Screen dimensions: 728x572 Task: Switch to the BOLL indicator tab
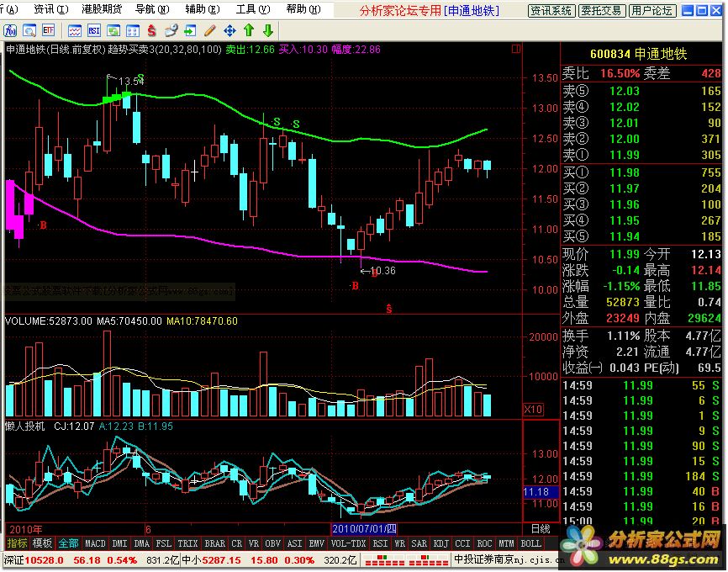point(530,543)
